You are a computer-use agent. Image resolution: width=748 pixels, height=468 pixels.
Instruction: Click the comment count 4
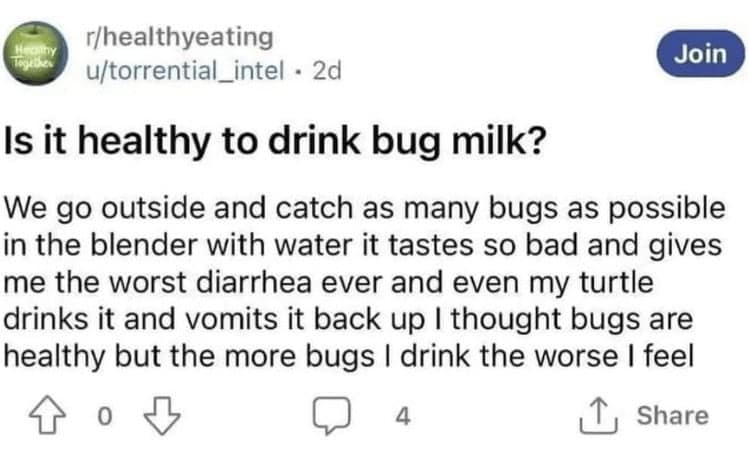tap(403, 416)
